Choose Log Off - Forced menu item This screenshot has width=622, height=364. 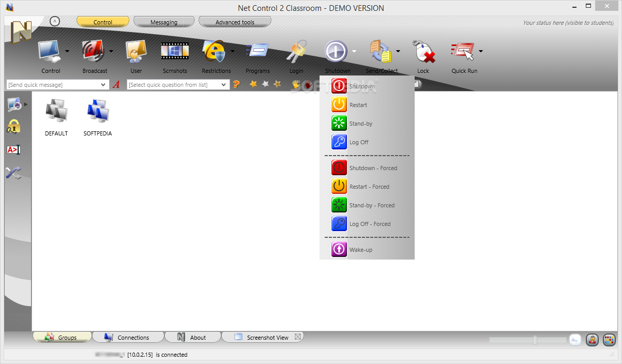tap(367, 224)
